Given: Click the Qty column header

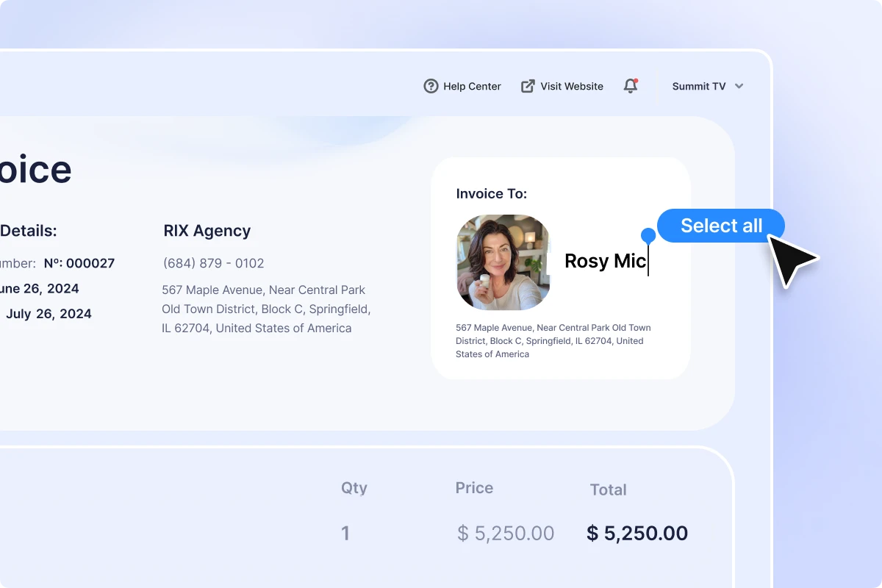Looking at the screenshot, I should coord(354,488).
